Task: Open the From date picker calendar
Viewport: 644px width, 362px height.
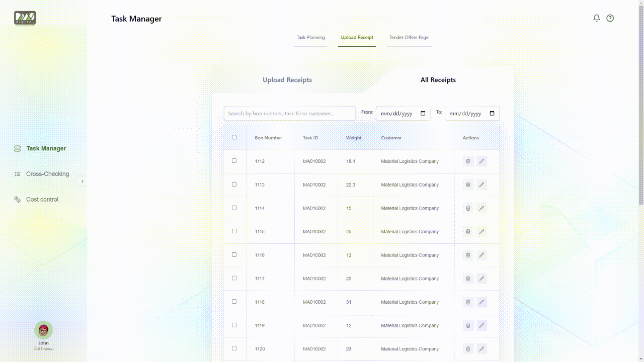Action: tap(423, 114)
